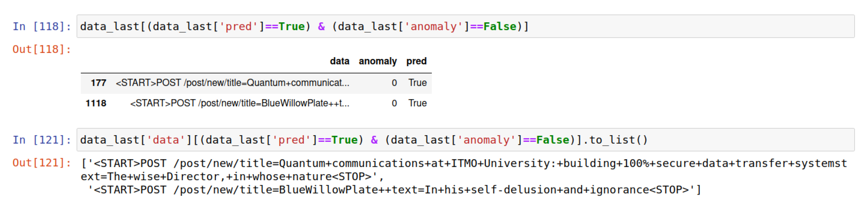Click the "data" column header
The image size is (868, 210).
pyautogui.click(x=339, y=61)
